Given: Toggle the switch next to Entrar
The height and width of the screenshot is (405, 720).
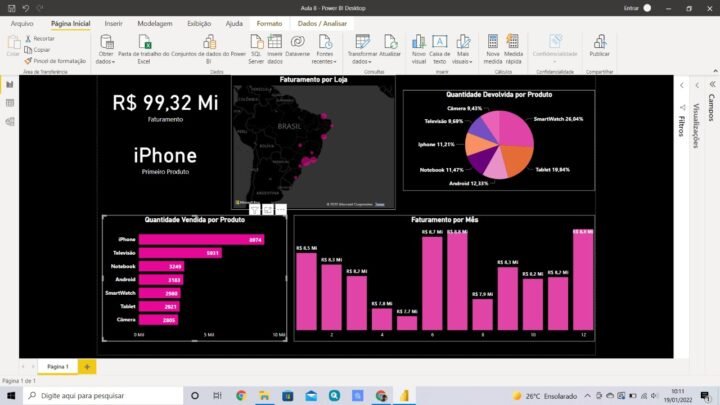Looking at the screenshot, I should [650, 7].
